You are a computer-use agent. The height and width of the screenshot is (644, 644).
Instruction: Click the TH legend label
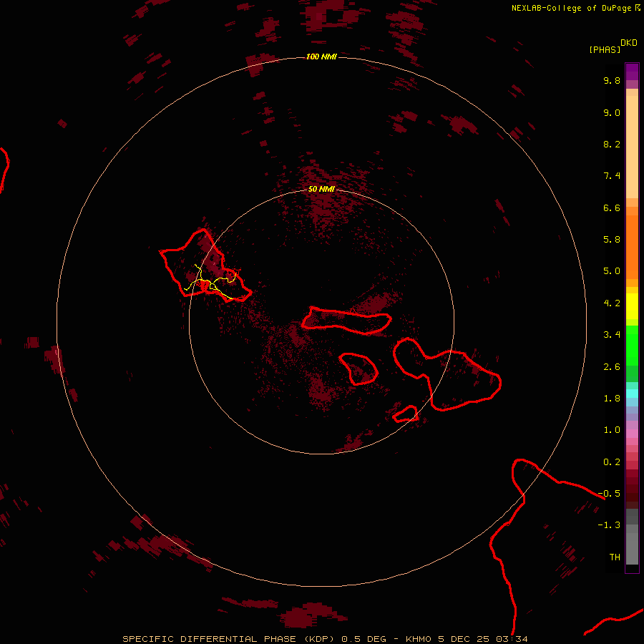(x=615, y=557)
